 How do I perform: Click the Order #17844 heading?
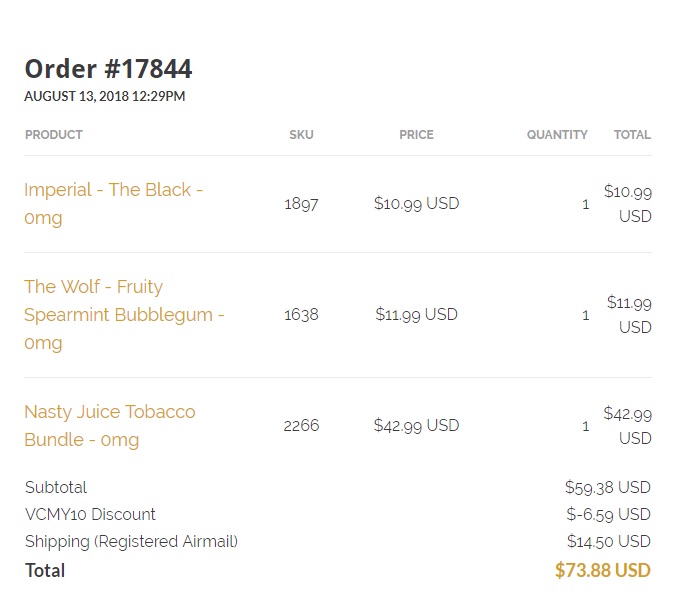pyautogui.click(x=108, y=69)
